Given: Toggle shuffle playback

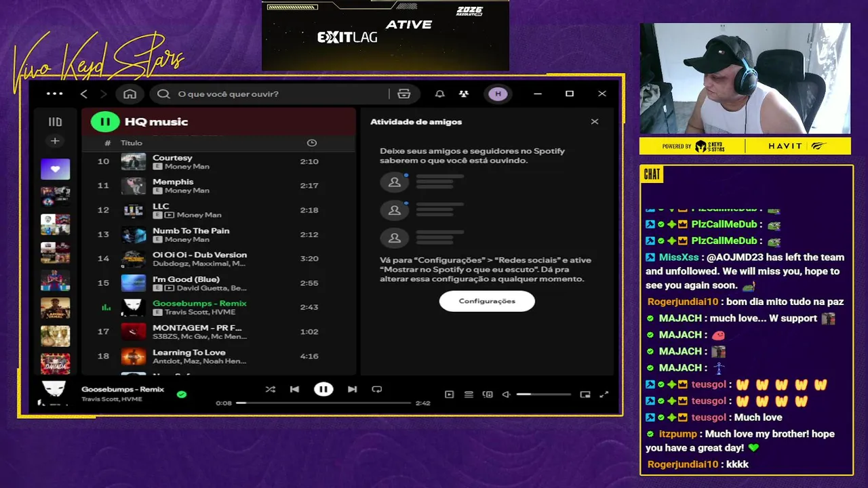Looking at the screenshot, I should 271,389.
